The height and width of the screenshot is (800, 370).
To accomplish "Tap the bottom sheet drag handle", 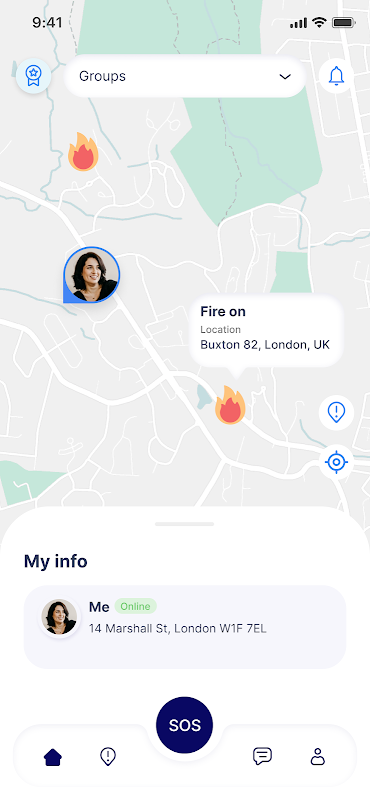I will pos(184,524).
